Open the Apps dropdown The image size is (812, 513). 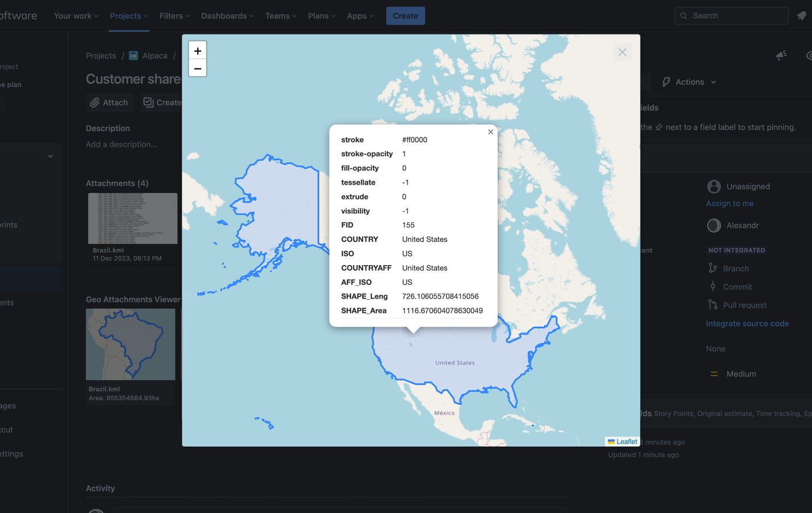360,16
